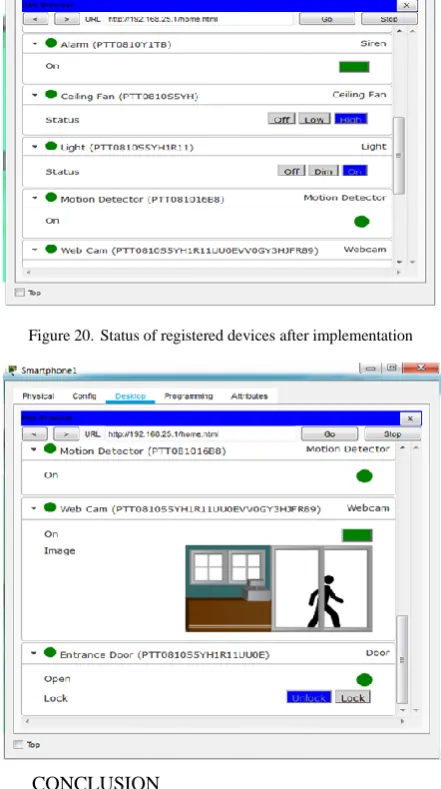Click Web Cam status dot in Figure 20 window
The height and width of the screenshot is (789, 441).
[x=51, y=249]
